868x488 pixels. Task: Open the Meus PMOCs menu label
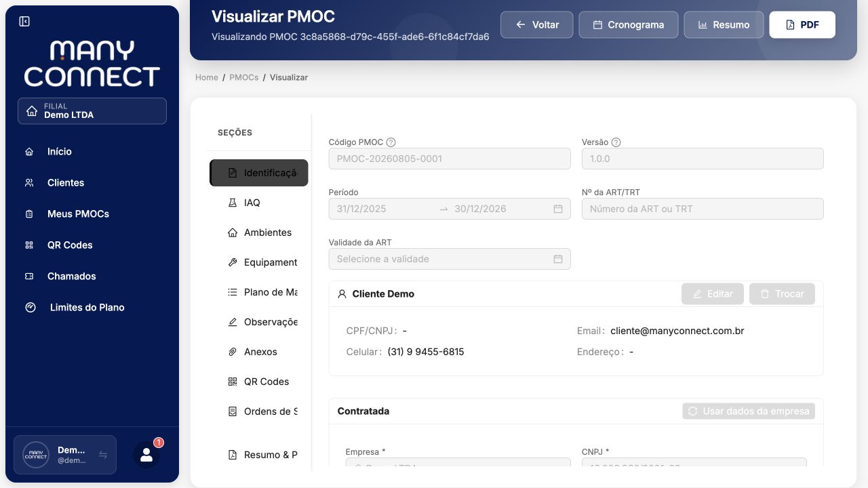(x=78, y=214)
